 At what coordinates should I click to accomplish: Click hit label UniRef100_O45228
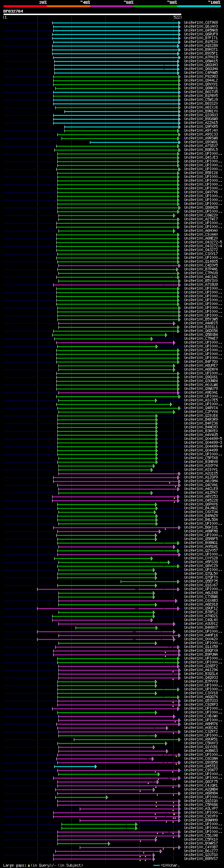(x=201, y=501)
